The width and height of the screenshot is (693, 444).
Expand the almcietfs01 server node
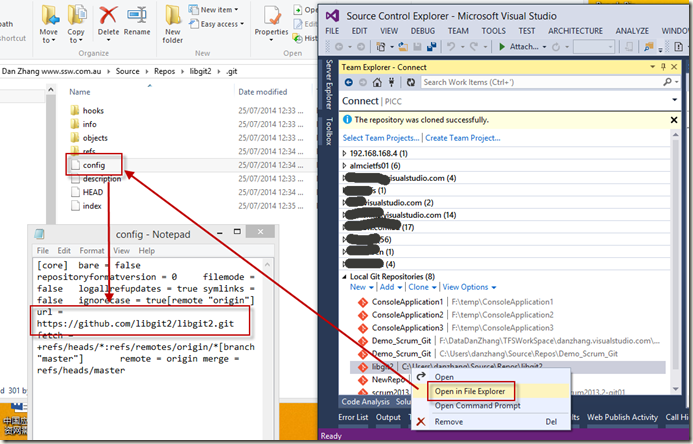click(x=345, y=166)
